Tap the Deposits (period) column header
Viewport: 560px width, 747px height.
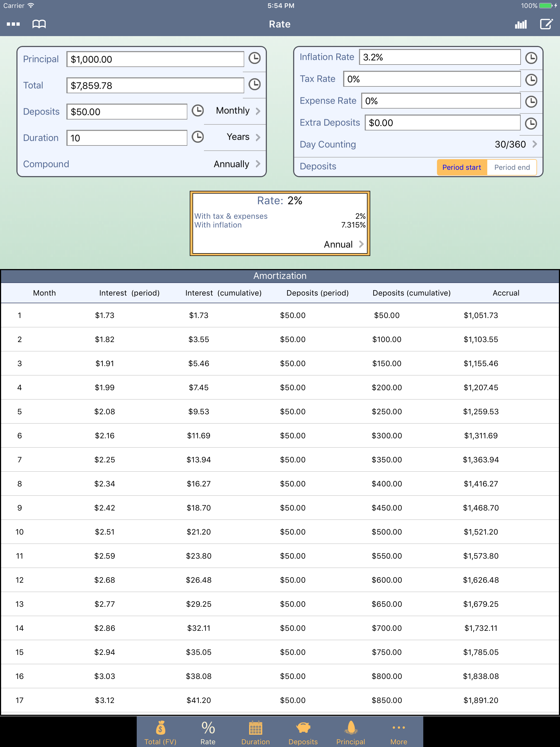(x=317, y=293)
